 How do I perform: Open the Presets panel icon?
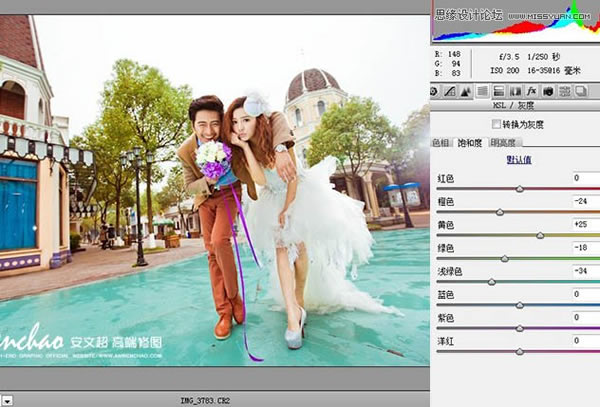(x=564, y=91)
